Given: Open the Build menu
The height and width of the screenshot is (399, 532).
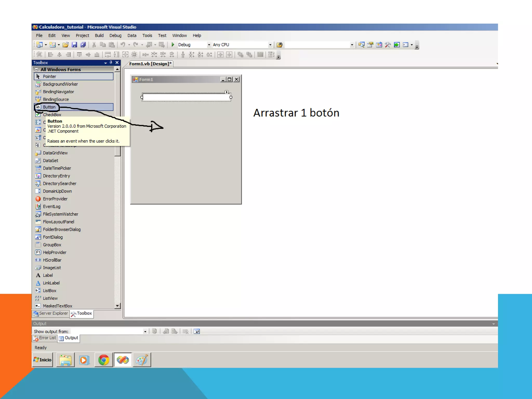Looking at the screenshot, I should coord(99,35).
